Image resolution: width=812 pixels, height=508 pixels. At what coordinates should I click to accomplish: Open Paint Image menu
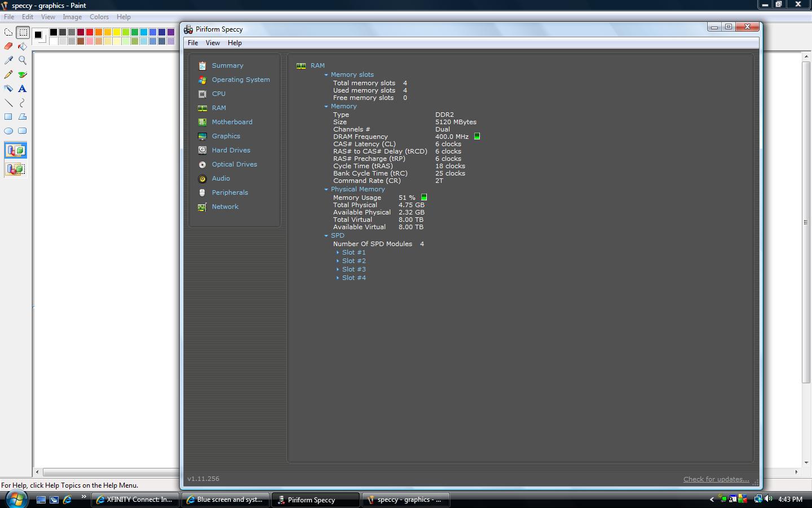pos(72,17)
